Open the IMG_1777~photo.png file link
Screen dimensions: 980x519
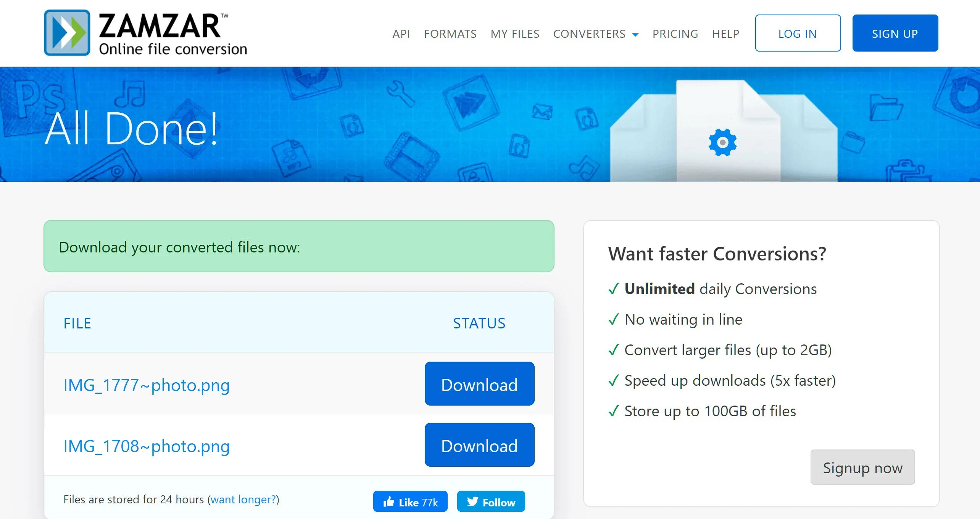[147, 385]
